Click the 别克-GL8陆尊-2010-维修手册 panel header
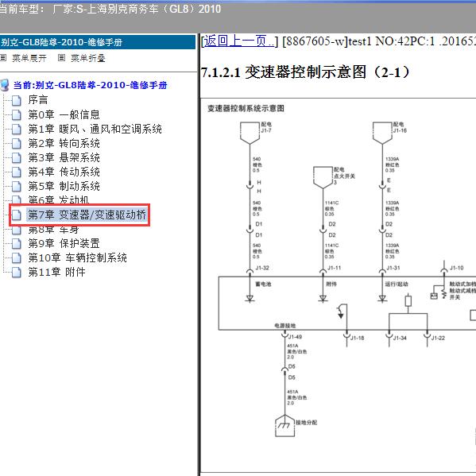Viewport: 476px width, 476px height. click(x=98, y=42)
